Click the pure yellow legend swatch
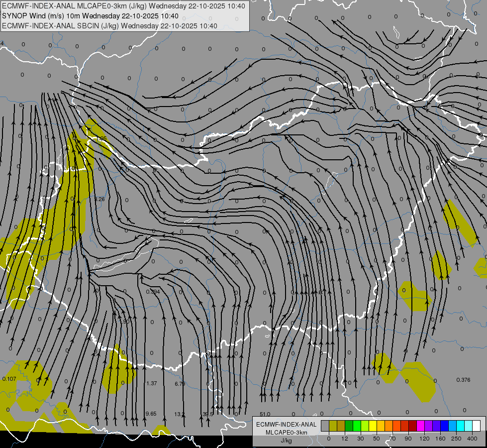The height and width of the screenshot is (448, 487). (373, 426)
